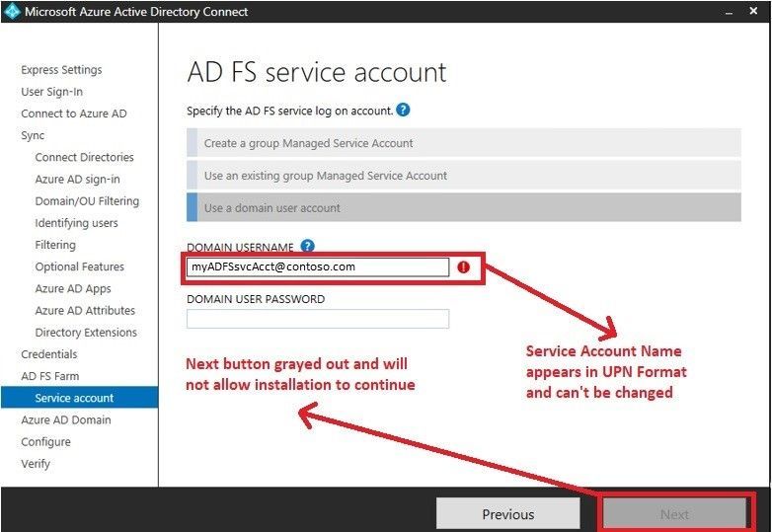Click the Azure AD Connect title bar logo
Viewport: 772px width, 532px height.
12,11
